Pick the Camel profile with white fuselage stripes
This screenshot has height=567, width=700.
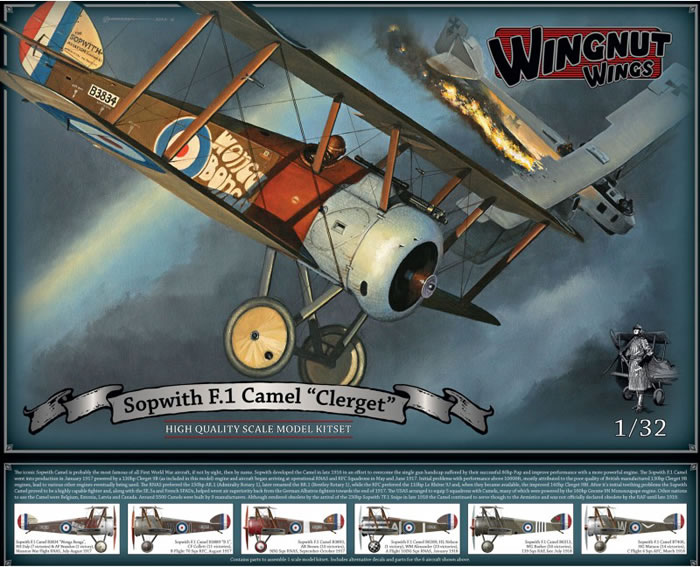pyautogui.click(x=521, y=529)
